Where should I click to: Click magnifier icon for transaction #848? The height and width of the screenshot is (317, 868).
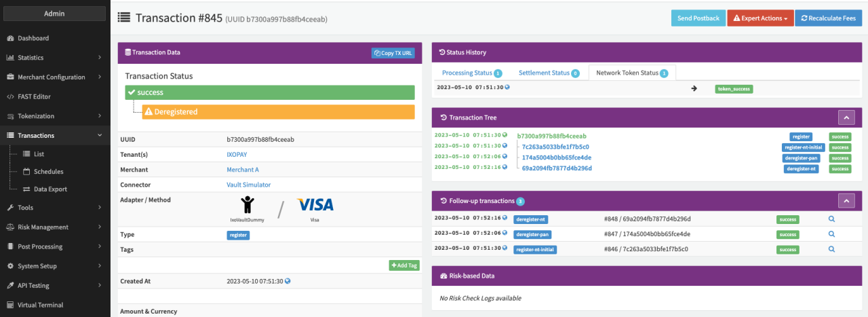(x=831, y=219)
